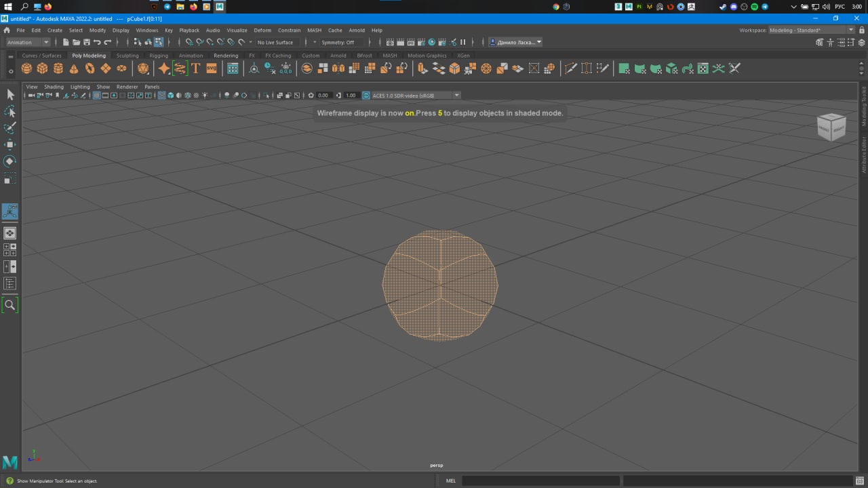Open the Modeling Toolkit side tab
Screen dimensions: 868x488
coord(864,106)
